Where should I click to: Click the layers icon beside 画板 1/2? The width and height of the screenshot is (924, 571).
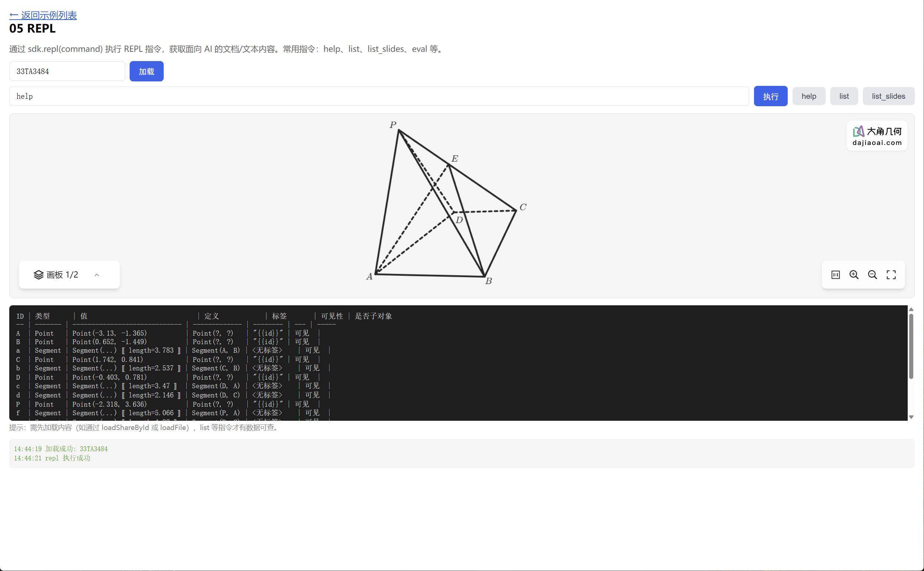click(x=39, y=275)
